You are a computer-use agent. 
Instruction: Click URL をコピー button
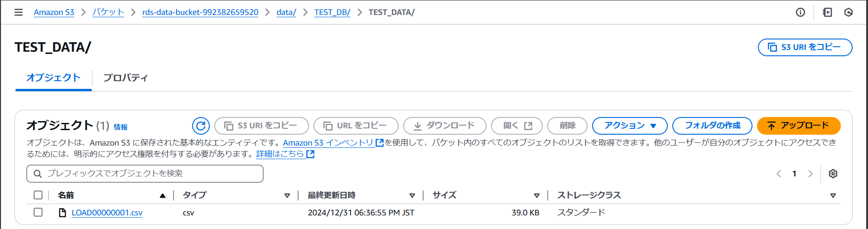[x=356, y=126]
